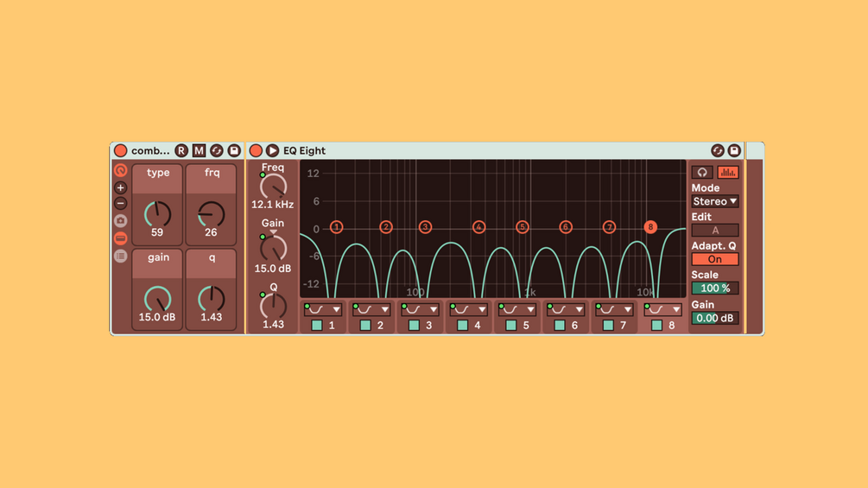
Task: Select filter dot 2 in the EQ display
Action: click(386, 227)
